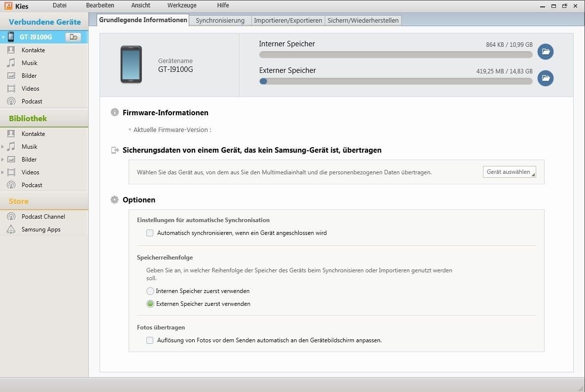Open Videos in the Bibliothek section
Image resolution: width=585 pixels, height=392 pixels.
click(30, 172)
